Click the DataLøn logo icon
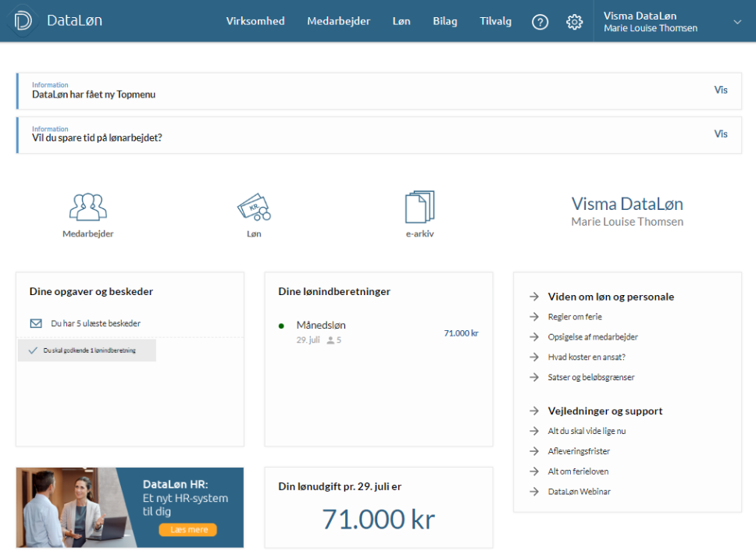Viewport: 756px width, 555px height. pyautogui.click(x=23, y=21)
